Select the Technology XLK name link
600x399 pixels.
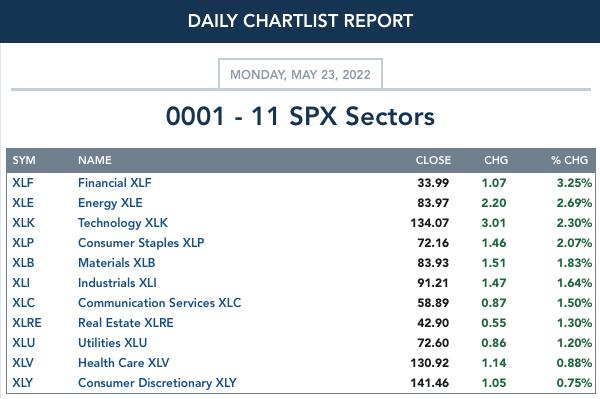pyautogui.click(x=123, y=223)
